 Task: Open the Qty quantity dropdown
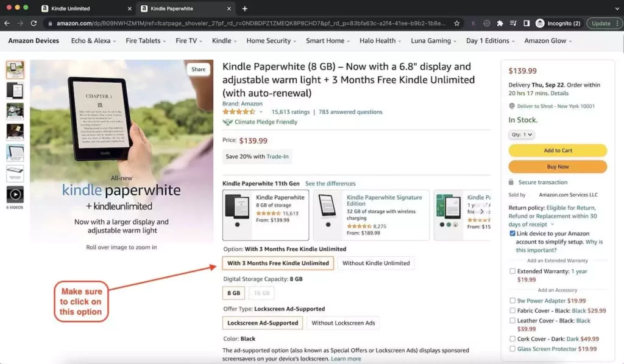[522, 135]
